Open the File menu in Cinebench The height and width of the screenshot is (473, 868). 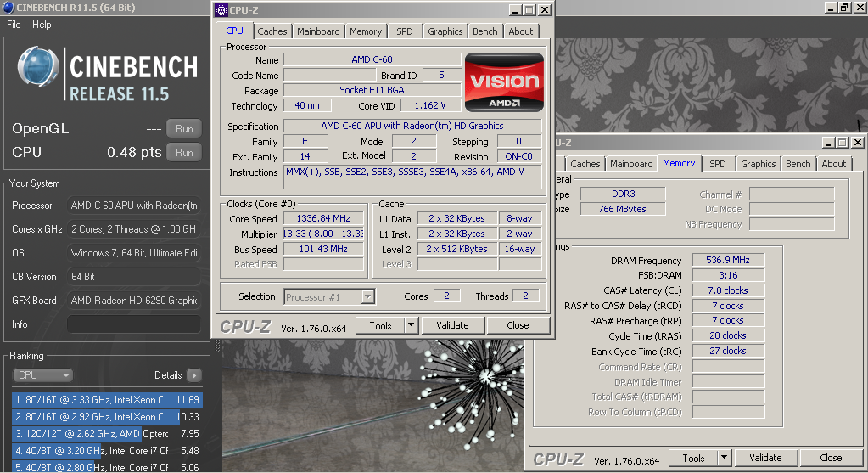(14, 25)
